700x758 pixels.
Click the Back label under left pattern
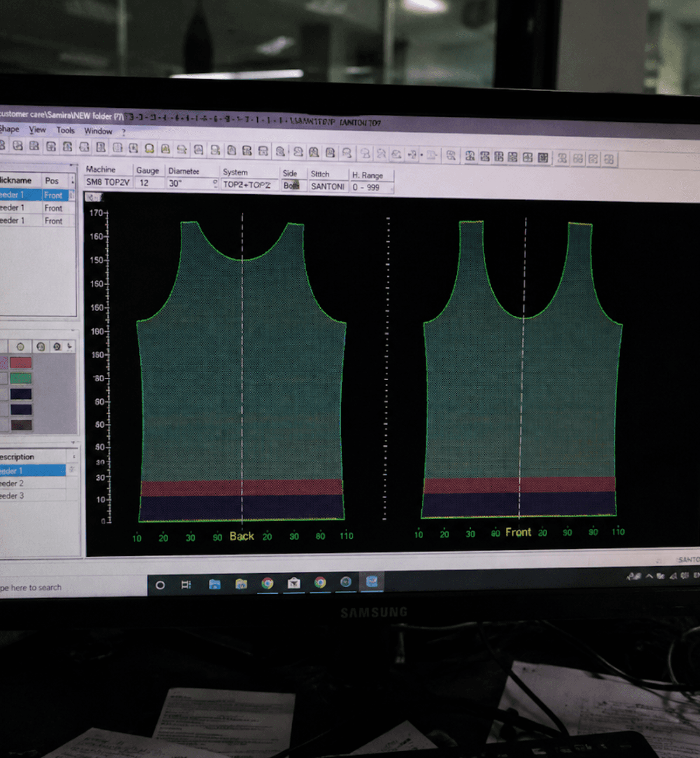point(242,536)
